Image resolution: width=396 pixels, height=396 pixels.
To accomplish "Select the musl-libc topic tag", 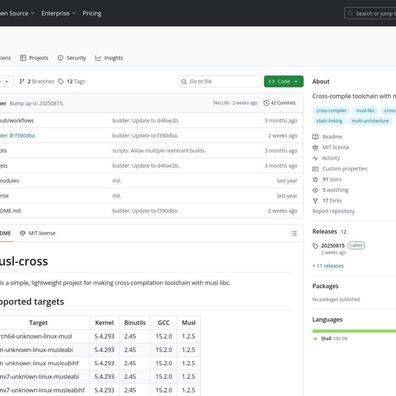I will tap(365, 111).
